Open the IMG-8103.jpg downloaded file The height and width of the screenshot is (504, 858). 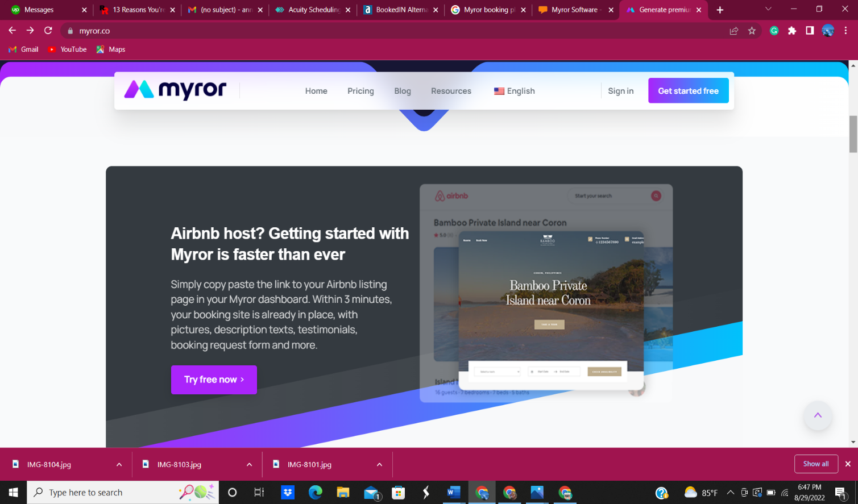point(180,464)
